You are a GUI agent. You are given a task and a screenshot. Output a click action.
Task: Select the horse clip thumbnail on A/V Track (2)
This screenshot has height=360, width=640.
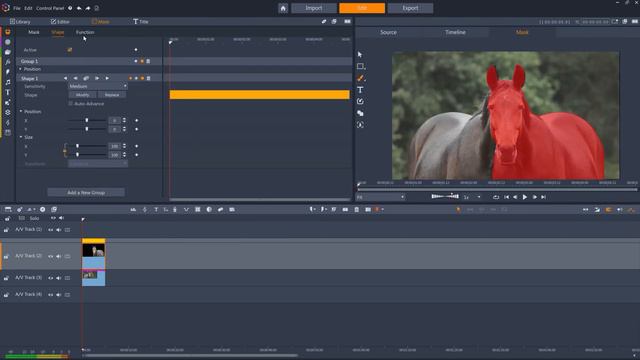click(x=93, y=250)
